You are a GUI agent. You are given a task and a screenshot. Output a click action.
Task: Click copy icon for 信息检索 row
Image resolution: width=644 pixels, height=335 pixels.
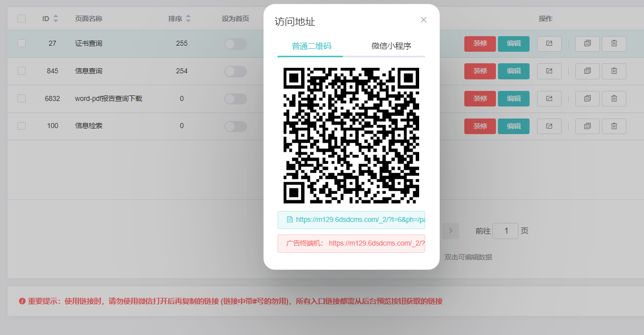point(587,126)
